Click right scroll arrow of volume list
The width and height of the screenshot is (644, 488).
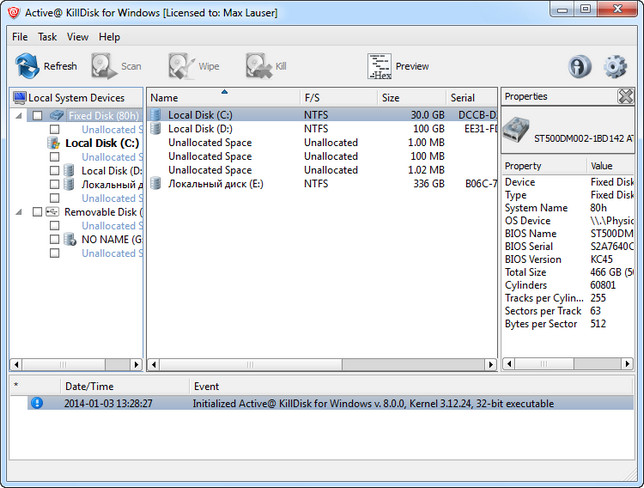(490, 364)
